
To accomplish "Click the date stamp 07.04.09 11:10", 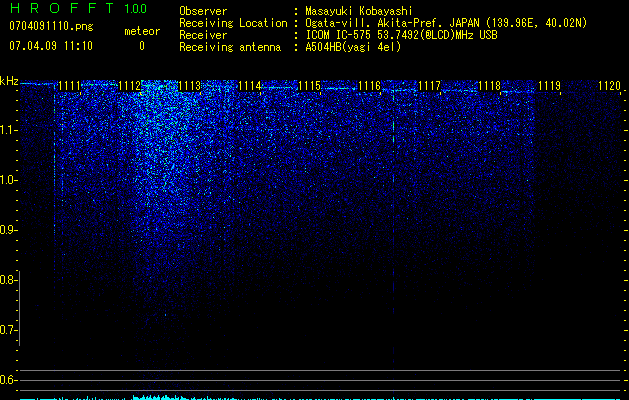I will point(51,46).
